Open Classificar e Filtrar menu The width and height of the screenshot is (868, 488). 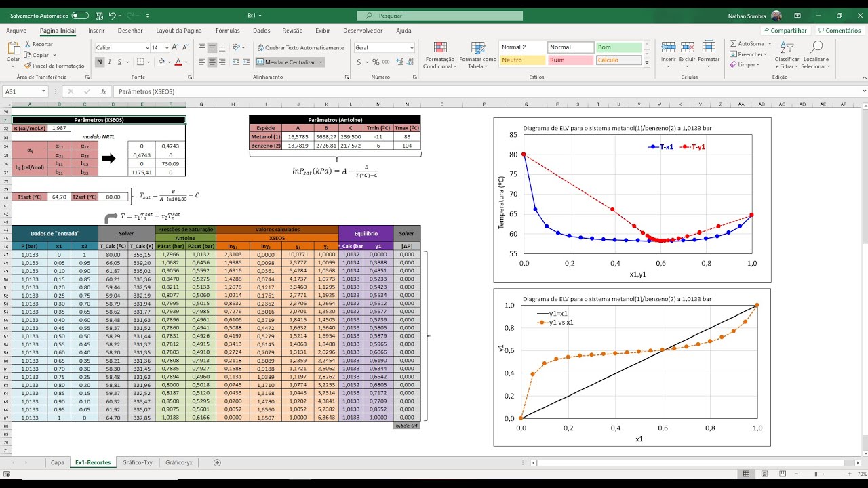787,55
